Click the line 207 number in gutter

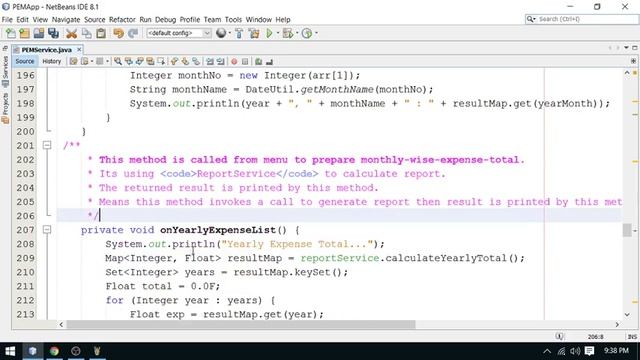click(x=25, y=230)
